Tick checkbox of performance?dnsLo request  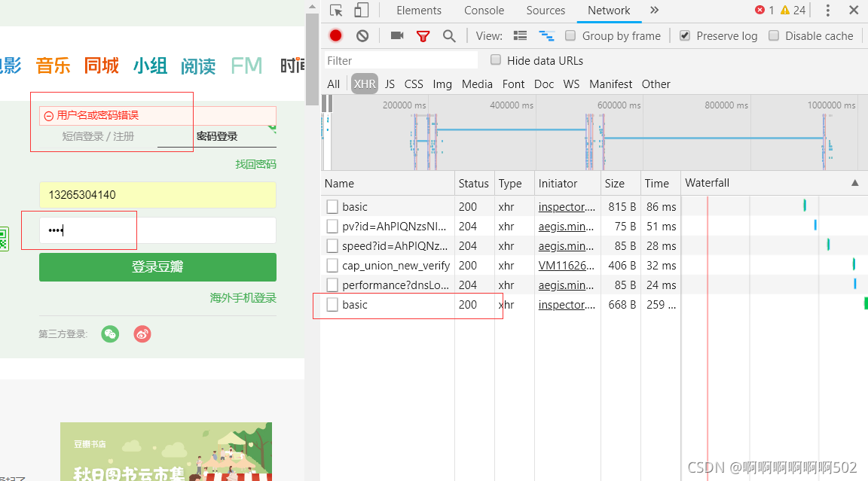coord(332,285)
